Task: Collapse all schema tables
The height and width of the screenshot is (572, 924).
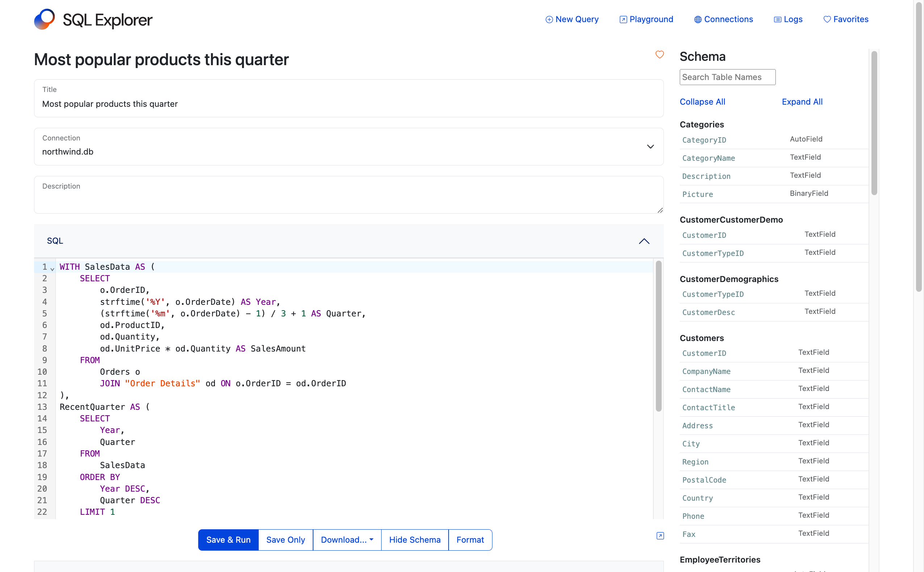Action: [x=702, y=102]
